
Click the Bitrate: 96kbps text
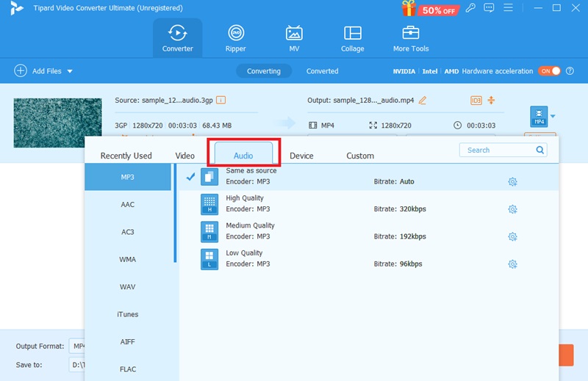click(x=398, y=264)
